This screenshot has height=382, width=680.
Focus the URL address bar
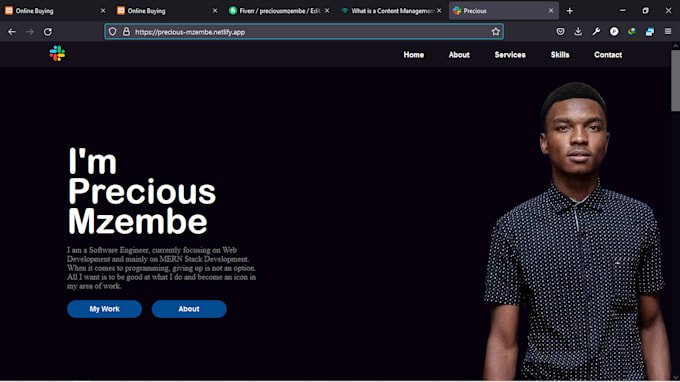pyautogui.click(x=304, y=32)
